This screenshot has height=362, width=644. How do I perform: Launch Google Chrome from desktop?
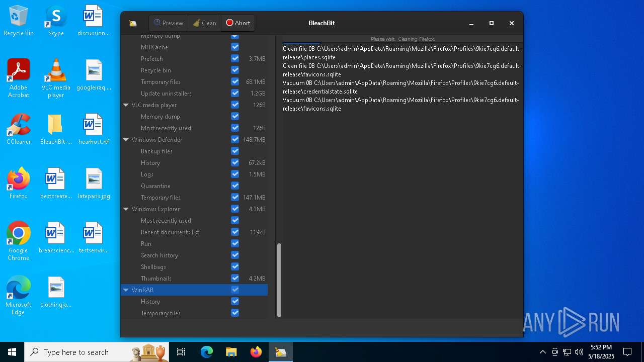point(19,242)
